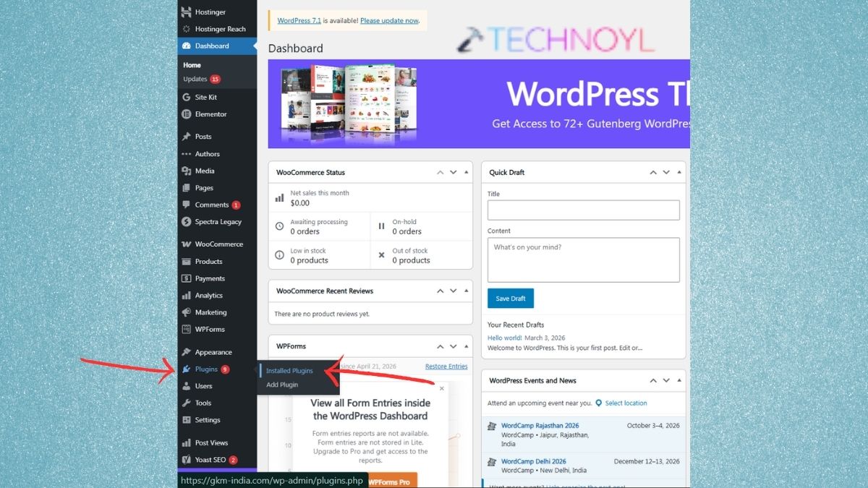Screen dimensions: 868x488
Task: Click On-hold 0 orders cell
Action: tap(422, 226)
